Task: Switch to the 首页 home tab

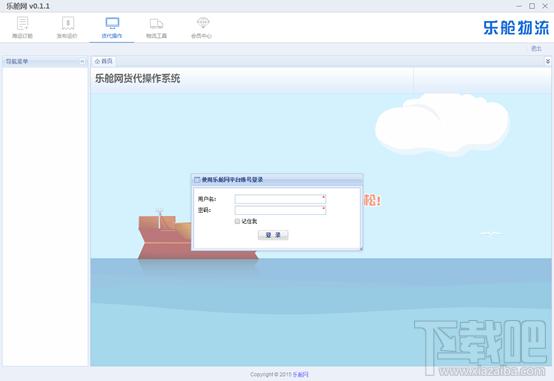Action: click(x=103, y=61)
